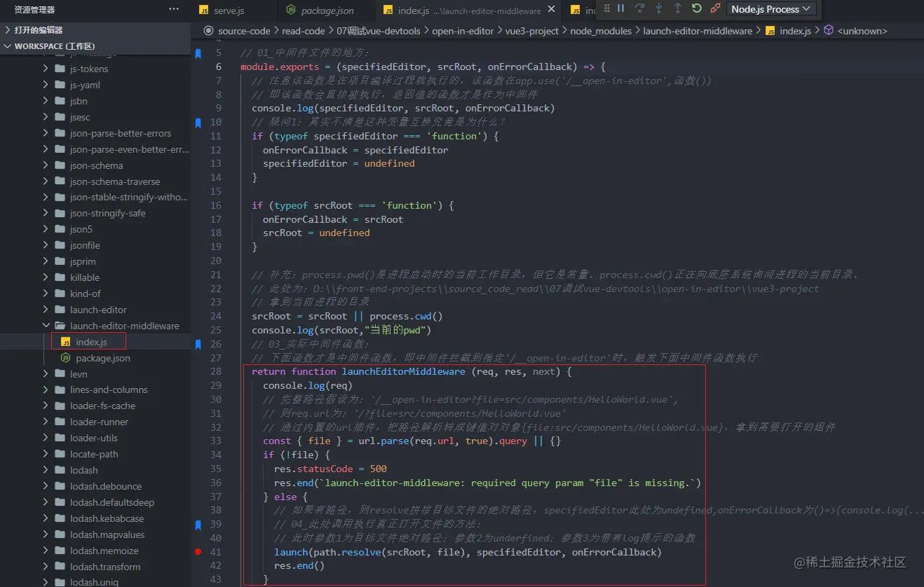Switch to the package.json tab
This screenshot has height=587, width=924.
(327, 11)
